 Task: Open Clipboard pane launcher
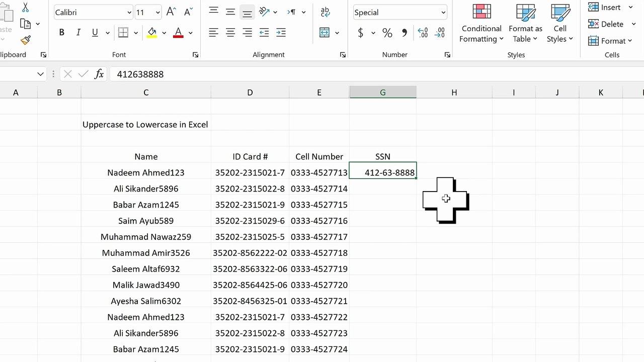click(43, 55)
